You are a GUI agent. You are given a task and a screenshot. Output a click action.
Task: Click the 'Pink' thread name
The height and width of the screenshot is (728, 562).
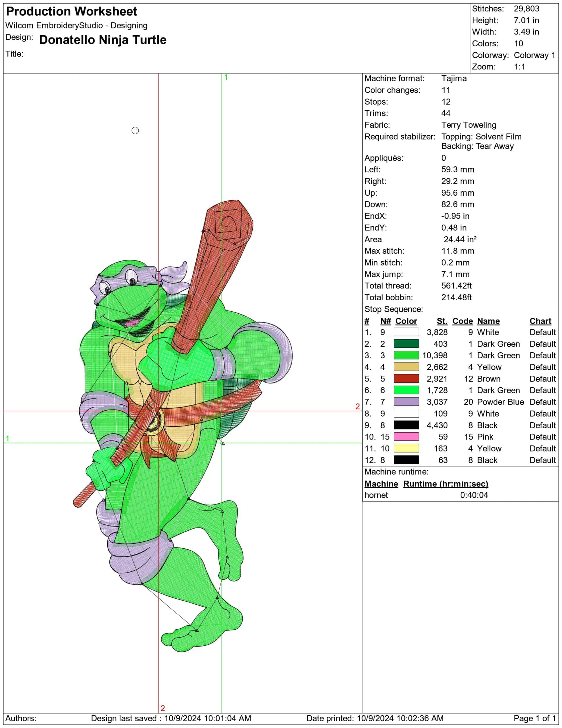coord(485,437)
